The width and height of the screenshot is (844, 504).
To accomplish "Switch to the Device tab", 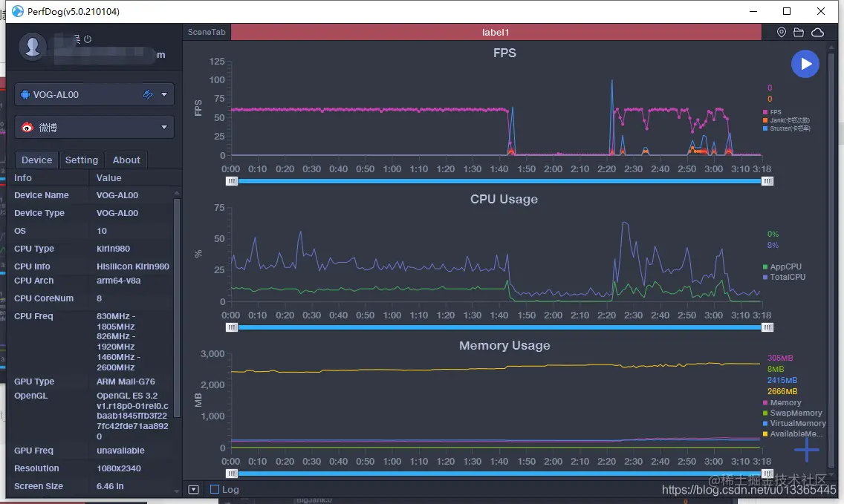I will click(x=36, y=160).
